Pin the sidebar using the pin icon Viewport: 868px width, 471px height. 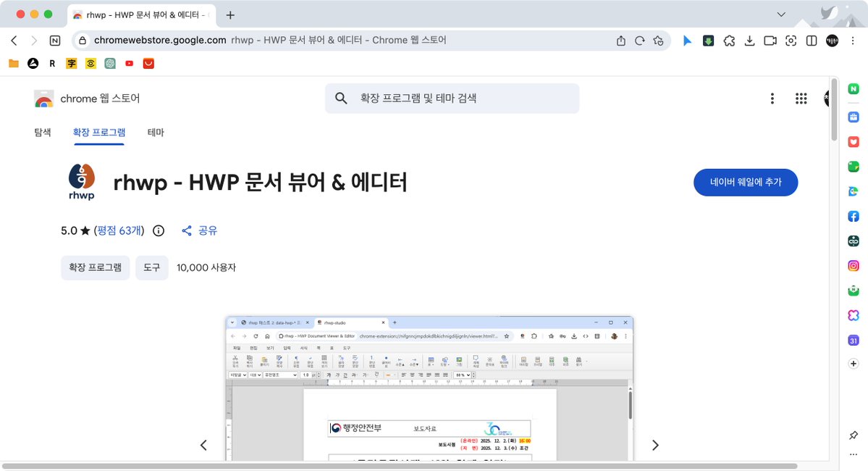click(x=853, y=435)
